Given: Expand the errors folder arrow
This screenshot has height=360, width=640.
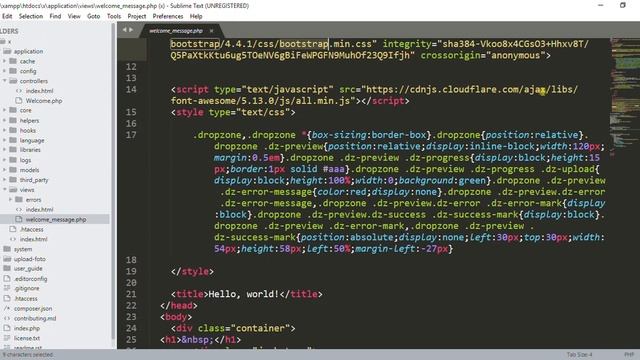Looking at the screenshot, I should tap(11, 200).
